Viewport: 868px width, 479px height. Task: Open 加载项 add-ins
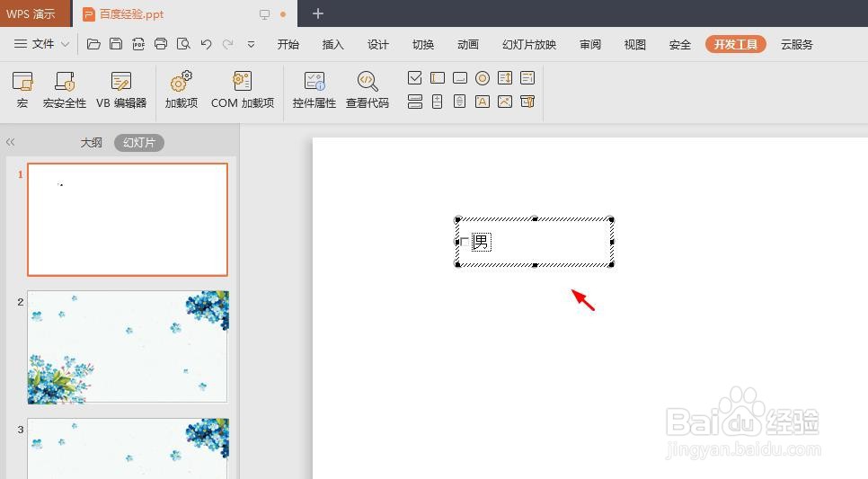click(x=181, y=89)
